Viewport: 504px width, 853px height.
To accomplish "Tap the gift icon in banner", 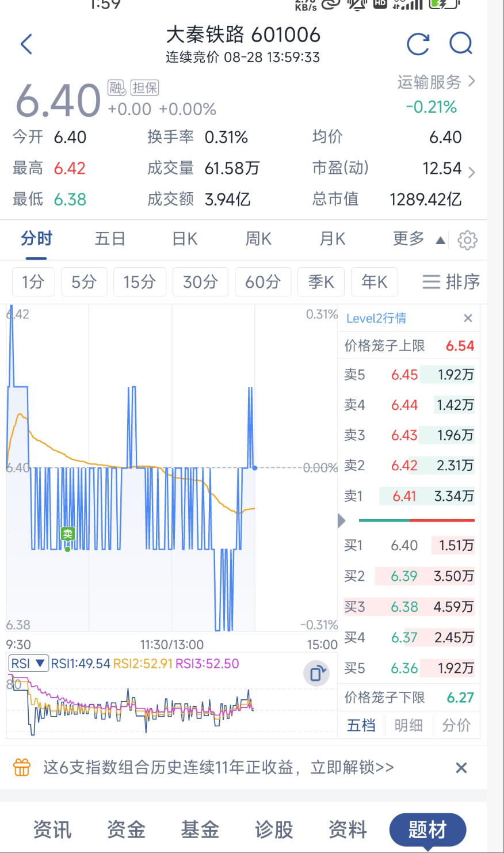I will (x=22, y=767).
